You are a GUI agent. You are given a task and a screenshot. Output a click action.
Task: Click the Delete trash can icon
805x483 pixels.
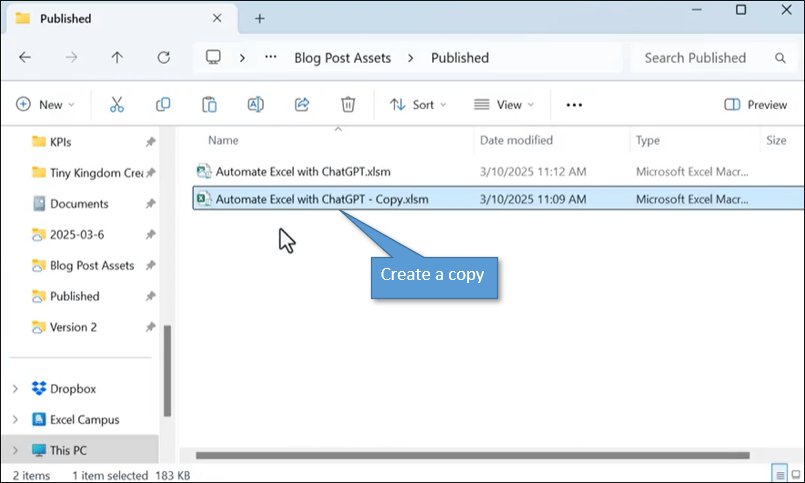click(348, 104)
